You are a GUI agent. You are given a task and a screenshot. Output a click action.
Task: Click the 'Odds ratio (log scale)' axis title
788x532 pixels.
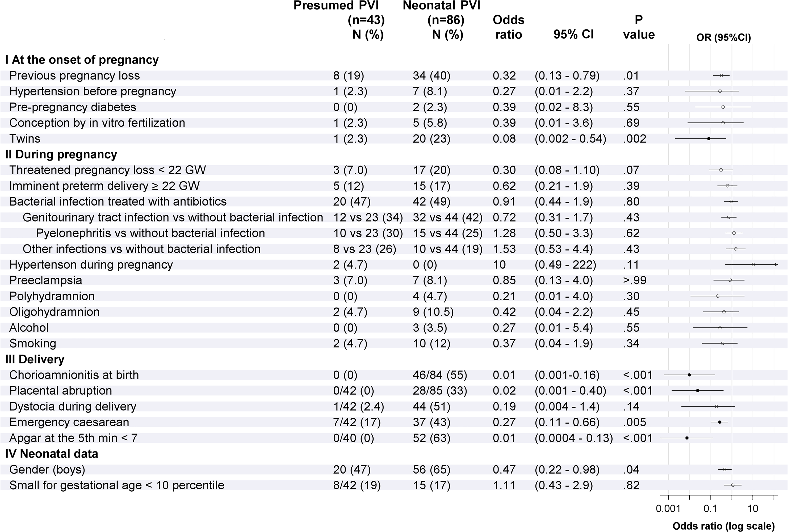pyautogui.click(x=724, y=526)
